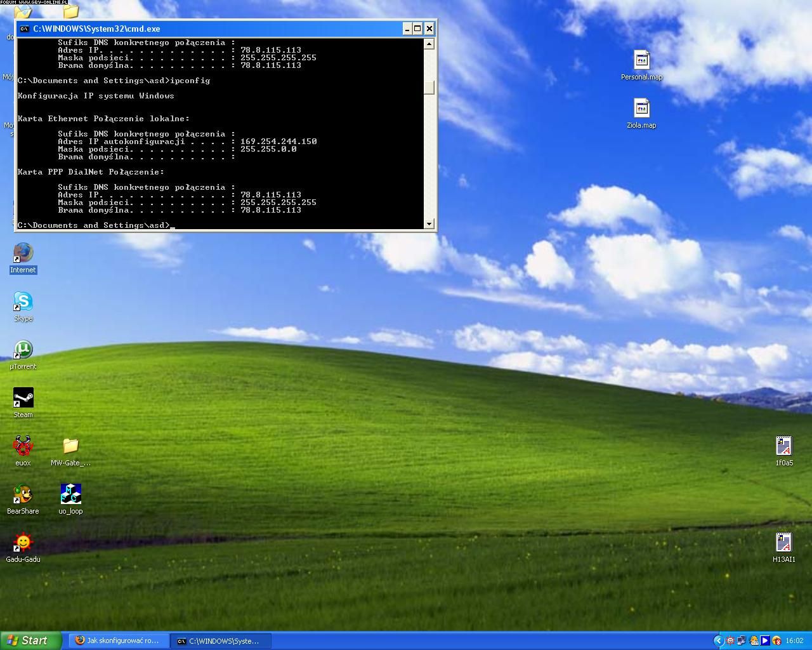Image resolution: width=812 pixels, height=650 pixels.
Task: Select the Ziola.map desktop file
Action: click(641, 114)
